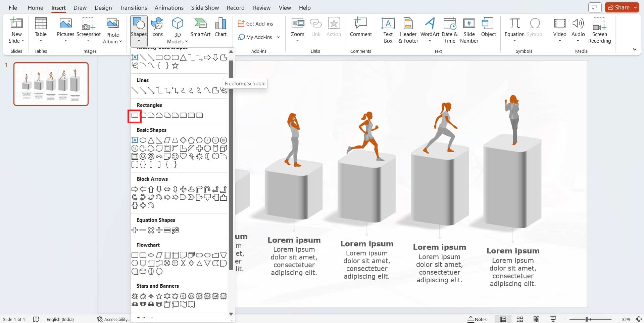Switch to Slide Sorter view
Screen dimensions: 644x323
point(519,319)
